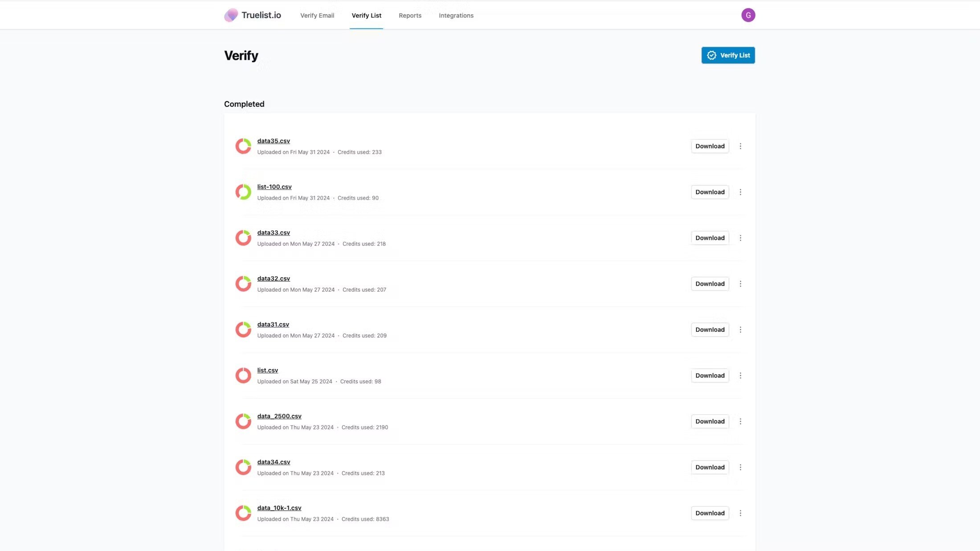Screen dimensions: 980x551
Task: Switch to the Reports tab
Action: pos(410,15)
